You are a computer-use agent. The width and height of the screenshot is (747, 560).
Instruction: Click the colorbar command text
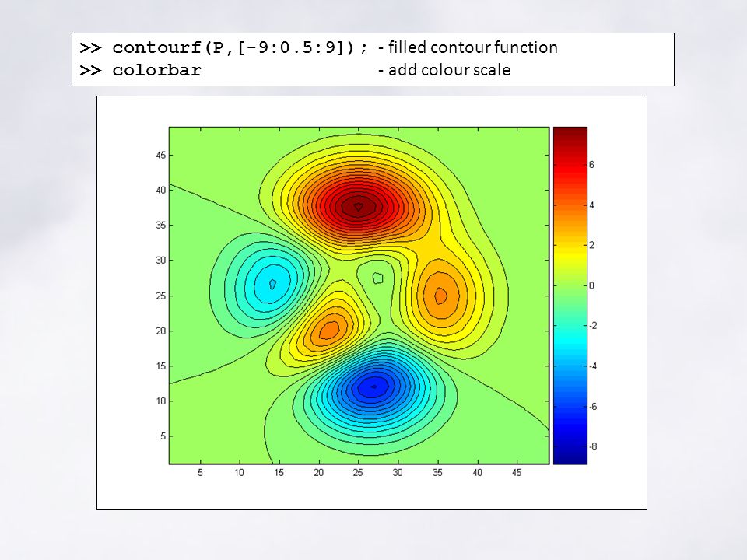click(x=140, y=71)
